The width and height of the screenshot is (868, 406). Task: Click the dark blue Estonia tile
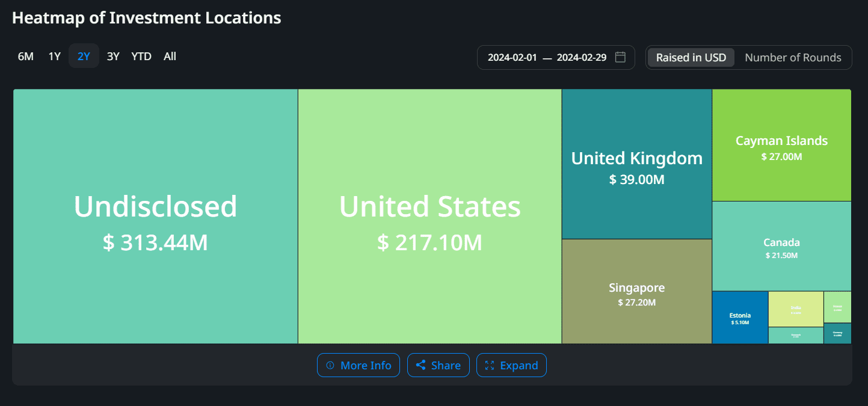(740, 318)
